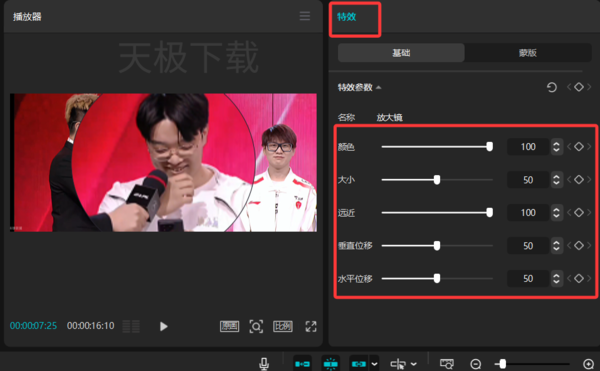The width and height of the screenshot is (600, 371).
Task: Click the microphone record icon
Action: [x=264, y=364]
